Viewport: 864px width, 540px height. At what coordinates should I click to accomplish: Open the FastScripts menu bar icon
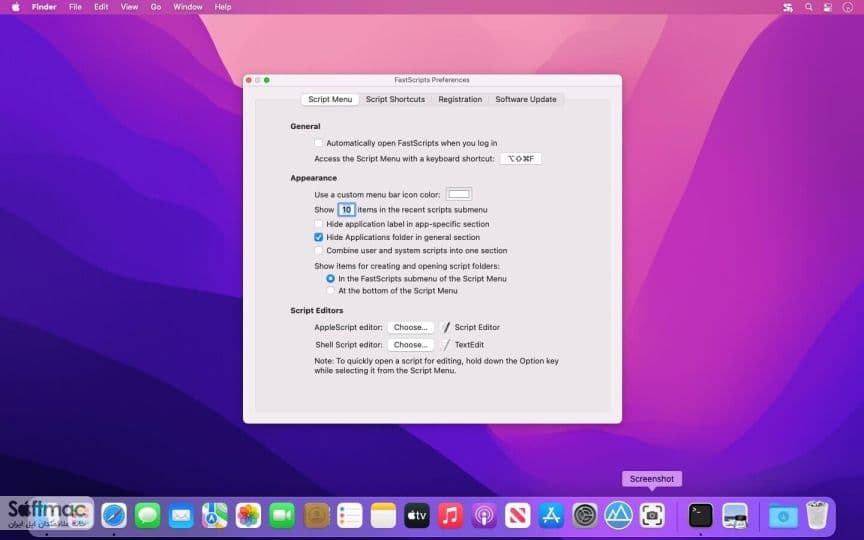[788, 7]
